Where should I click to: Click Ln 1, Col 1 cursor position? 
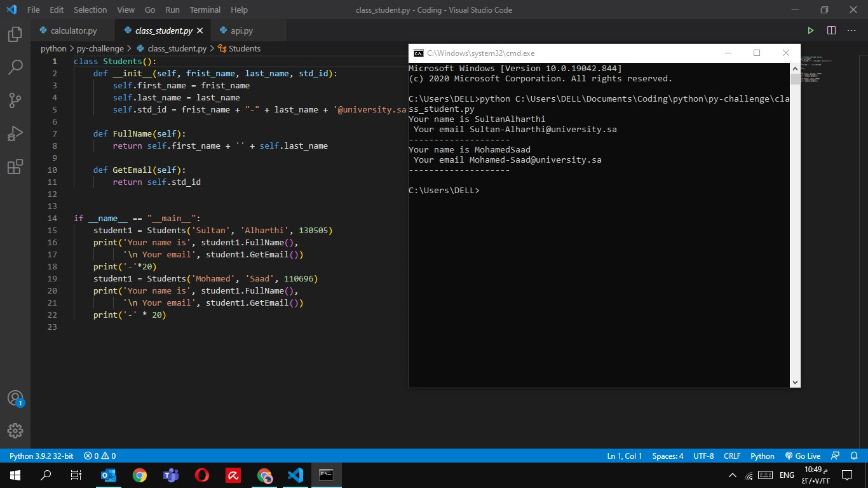coord(625,456)
